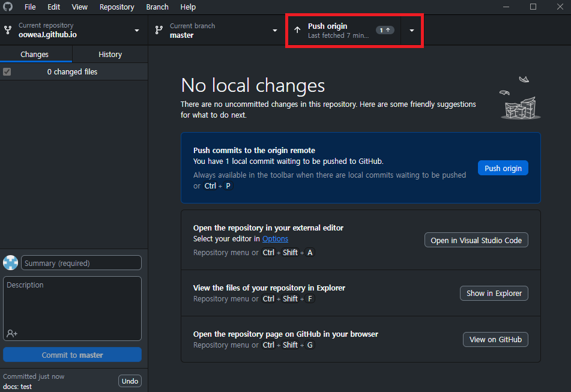Undo the last commit docs: test

(130, 381)
